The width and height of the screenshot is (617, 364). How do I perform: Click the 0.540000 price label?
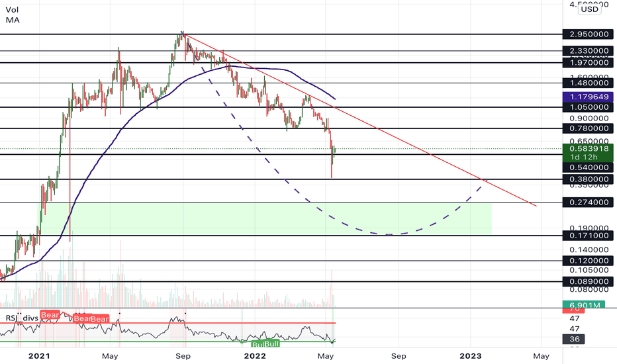[588, 167]
